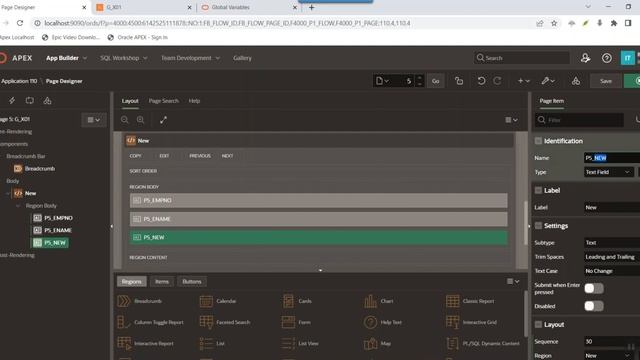Redo the last change

click(497, 81)
